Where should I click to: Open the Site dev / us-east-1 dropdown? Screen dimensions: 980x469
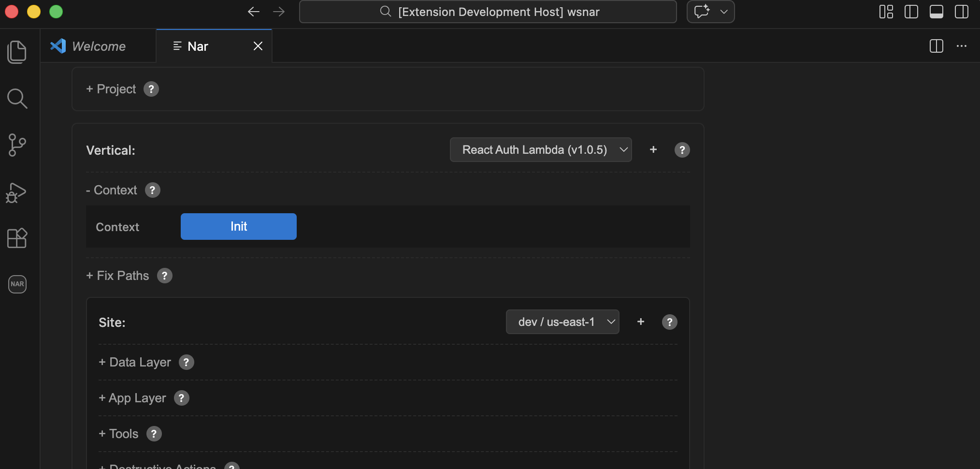(562, 322)
